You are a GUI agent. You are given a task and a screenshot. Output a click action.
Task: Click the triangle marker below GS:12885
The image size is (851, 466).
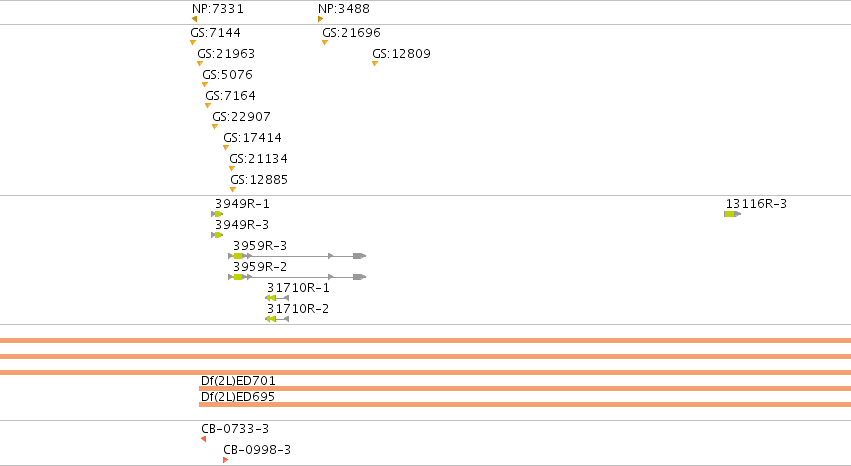(233, 189)
